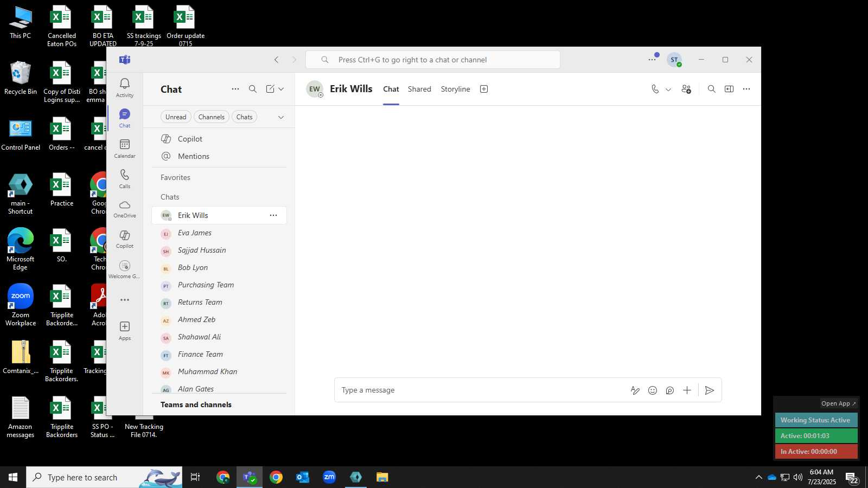Open Loop components icon in compose box
This screenshot has height=488, width=868.
click(x=670, y=390)
